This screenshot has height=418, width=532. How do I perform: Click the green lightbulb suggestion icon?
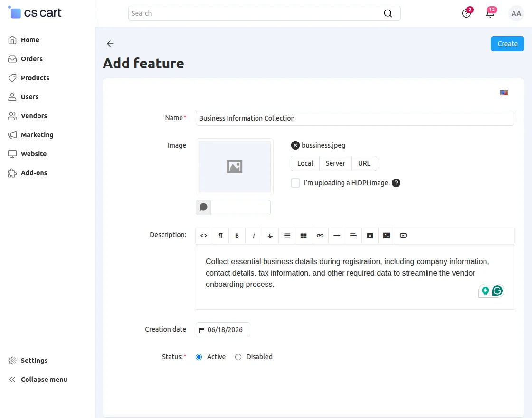(x=485, y=291)
